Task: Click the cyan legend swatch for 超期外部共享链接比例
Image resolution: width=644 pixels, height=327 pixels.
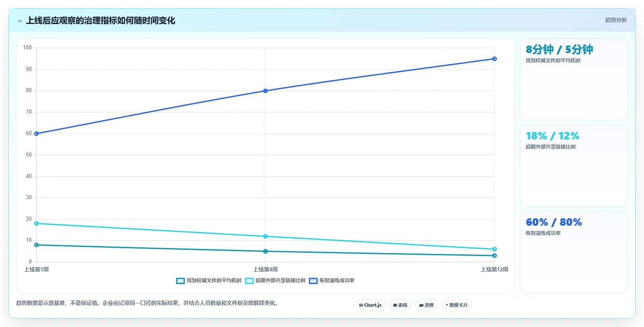Action: tap(249, 281)
